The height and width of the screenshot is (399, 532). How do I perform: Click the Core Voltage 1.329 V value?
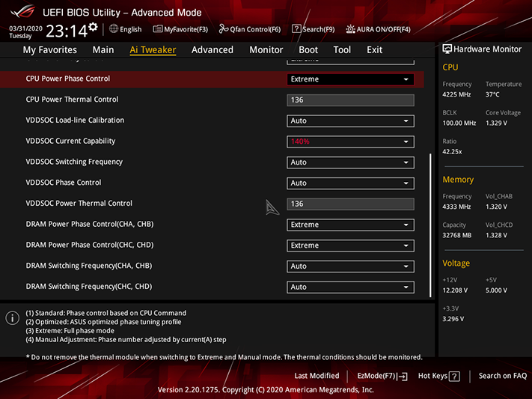tap(496, 123)
